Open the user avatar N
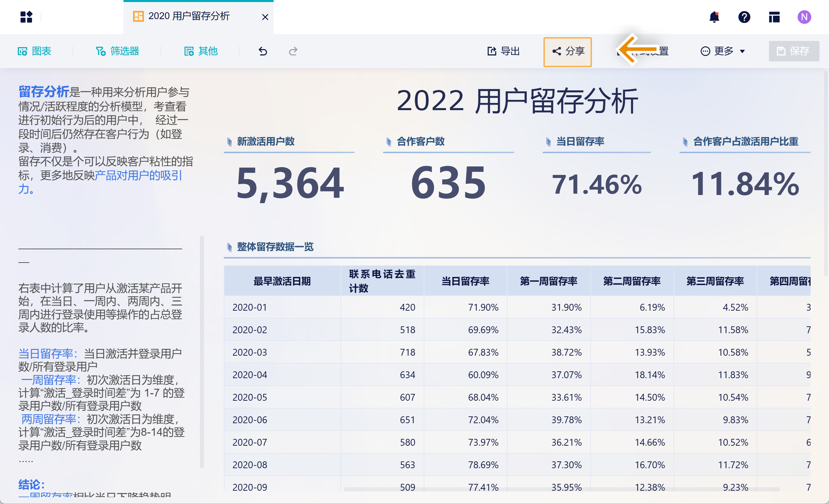Screen dimensions: 829x504 [804, 17]
